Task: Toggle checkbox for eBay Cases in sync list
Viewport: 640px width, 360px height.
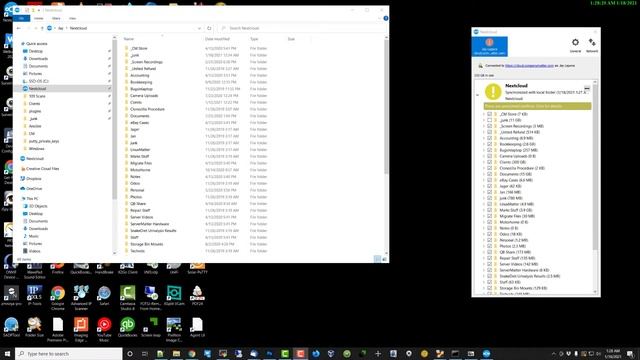Action: click(x=489, y=180)
